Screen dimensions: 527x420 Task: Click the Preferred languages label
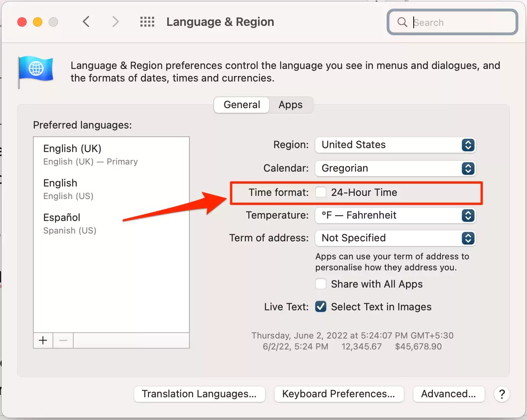[x=82, y=125]
